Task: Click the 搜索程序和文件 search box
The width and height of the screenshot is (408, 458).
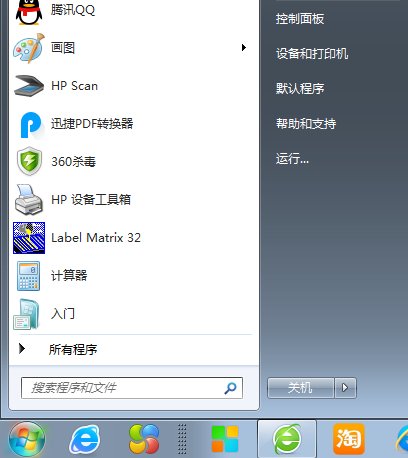Action: 132,388
